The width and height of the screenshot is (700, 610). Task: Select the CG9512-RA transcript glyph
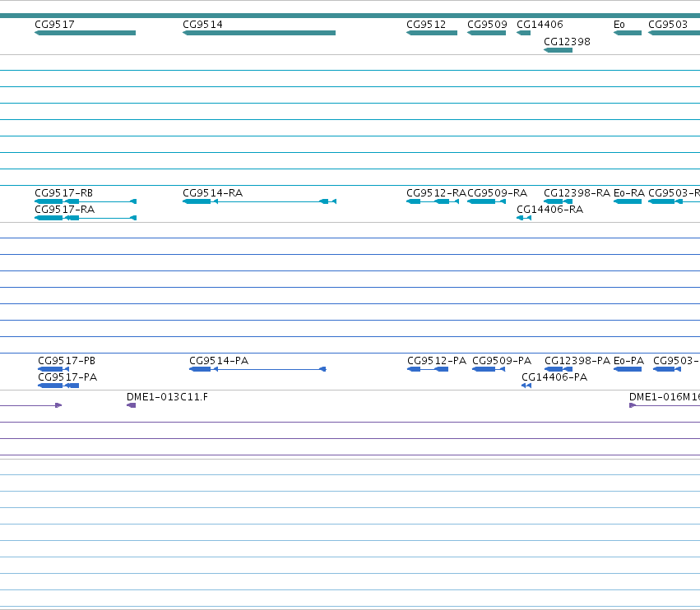pyautogui.click(x=433, y=201)
